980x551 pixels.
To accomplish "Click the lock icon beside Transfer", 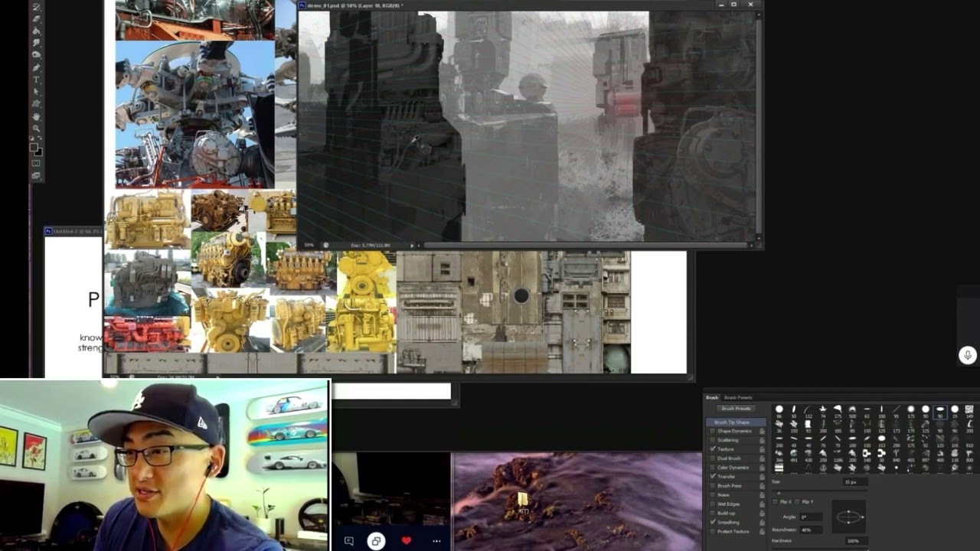I will pyautogui.click(x=762, y=477).
